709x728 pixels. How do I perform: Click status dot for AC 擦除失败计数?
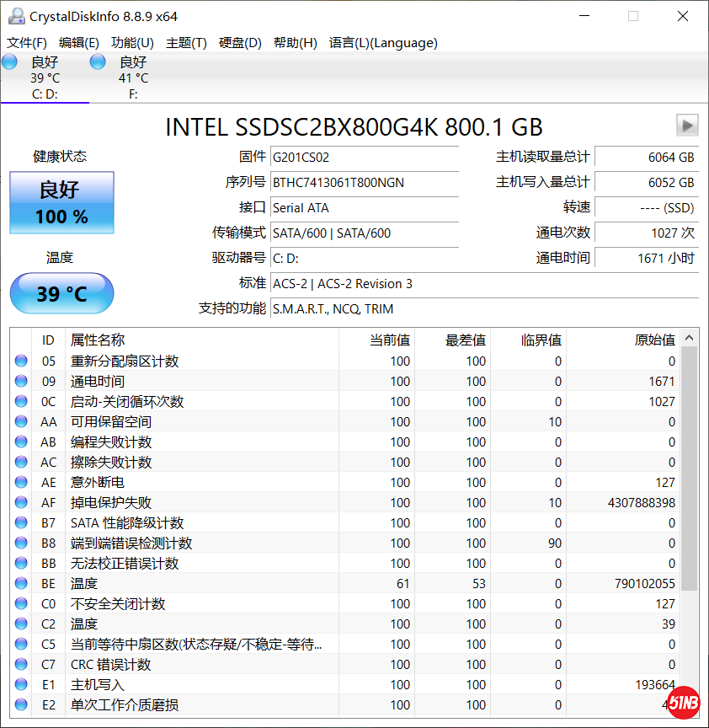click(x=21, y=462)
